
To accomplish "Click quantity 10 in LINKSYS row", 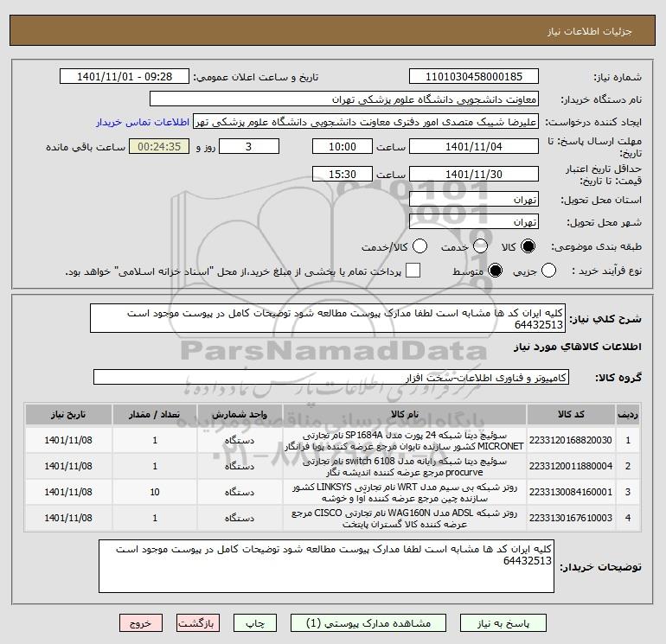I will pos(155,492).
